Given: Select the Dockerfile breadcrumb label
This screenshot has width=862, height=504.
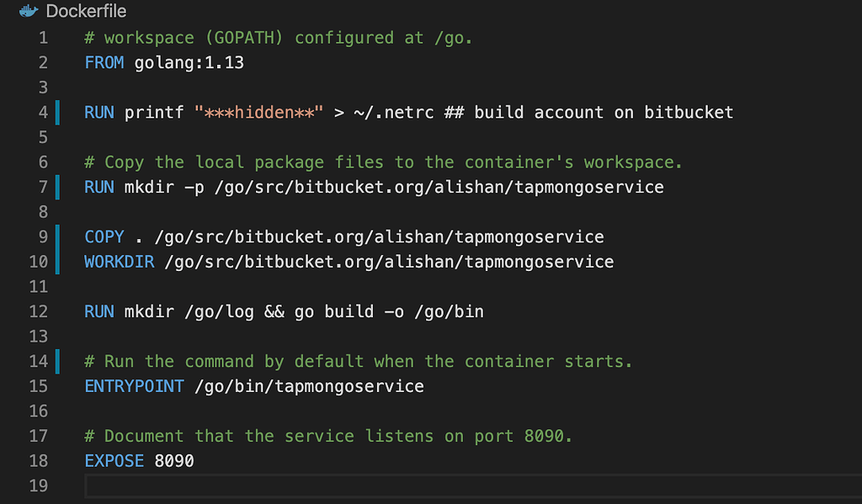Looking at the screenshot, I should 86,10.
